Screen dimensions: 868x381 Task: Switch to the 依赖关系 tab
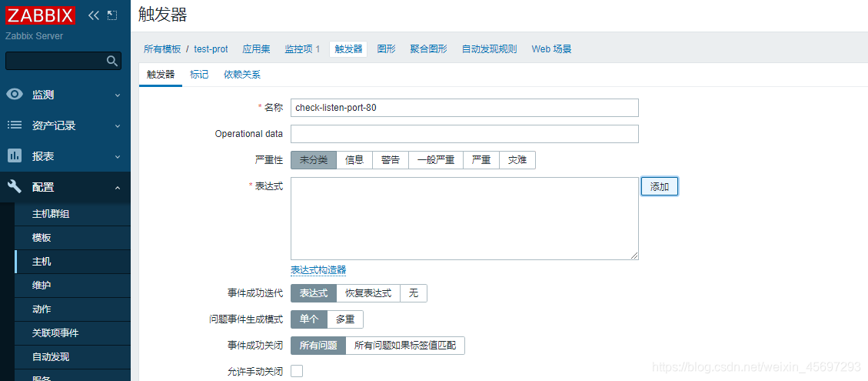(x=242, y=75)
